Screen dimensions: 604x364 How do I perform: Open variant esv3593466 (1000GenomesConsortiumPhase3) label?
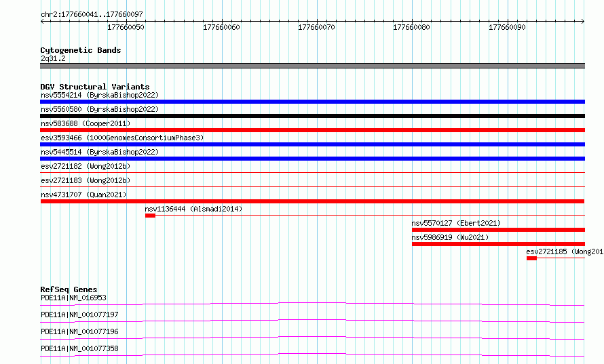coord(122,138)
